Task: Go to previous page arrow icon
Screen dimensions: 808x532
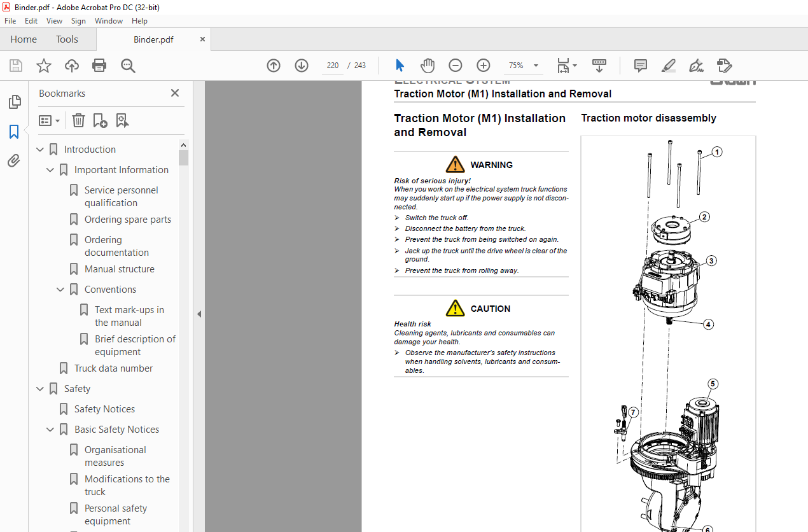Action: pyautogui.click(x=274, y=66)
